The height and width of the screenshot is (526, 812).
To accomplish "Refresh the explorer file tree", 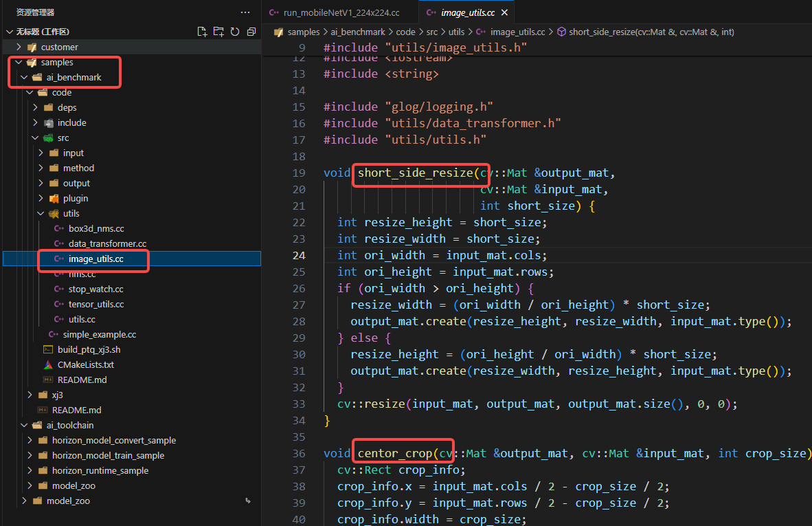I will (x=235, y=32).
